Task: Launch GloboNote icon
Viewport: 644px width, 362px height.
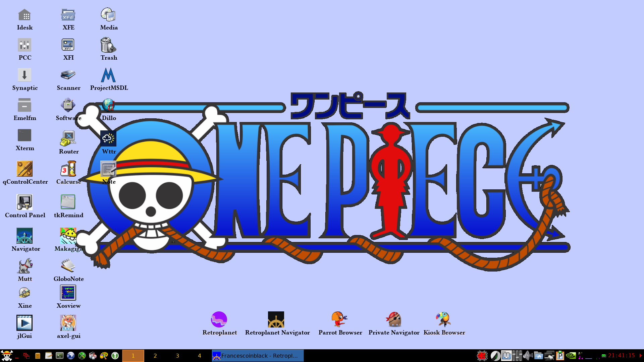Action: click(x=68, y=266)
